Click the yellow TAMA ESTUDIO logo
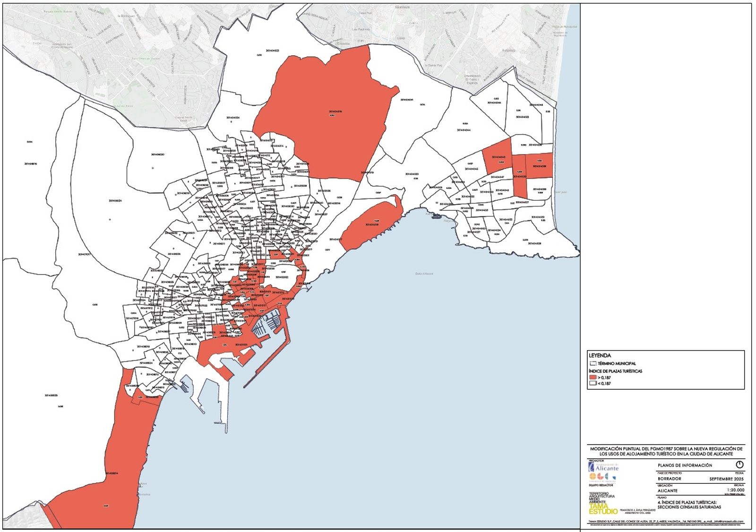The image size is (756, 532). point(603,508)
